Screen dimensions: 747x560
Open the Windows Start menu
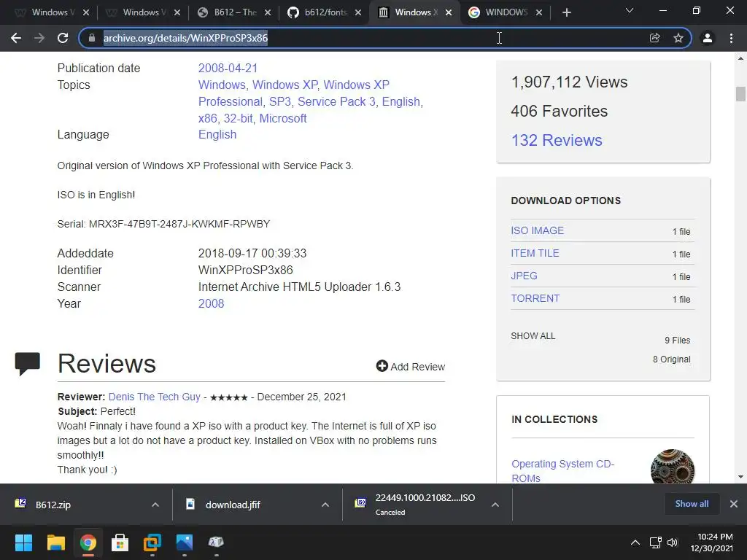(x=23, y=542)
